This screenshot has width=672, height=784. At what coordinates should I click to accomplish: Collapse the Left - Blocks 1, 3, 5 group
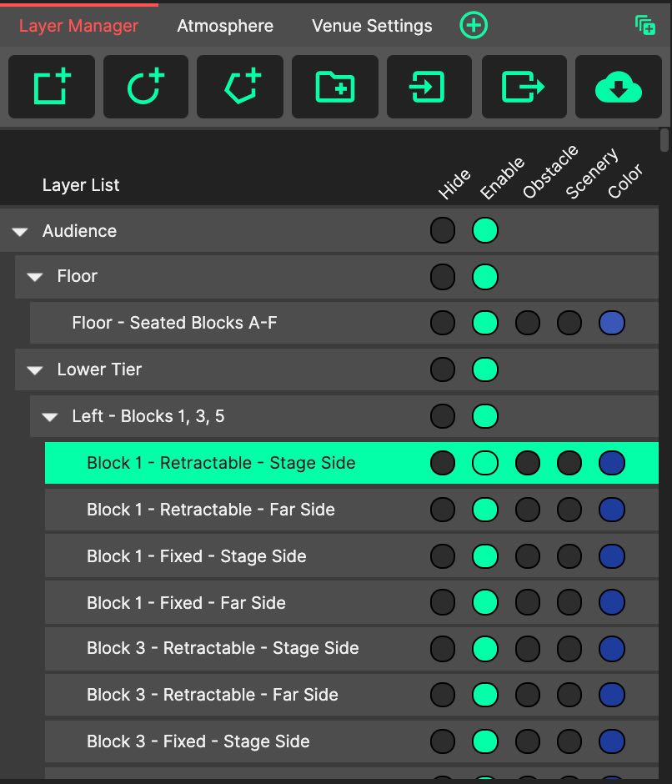click(x=49, y=417)
